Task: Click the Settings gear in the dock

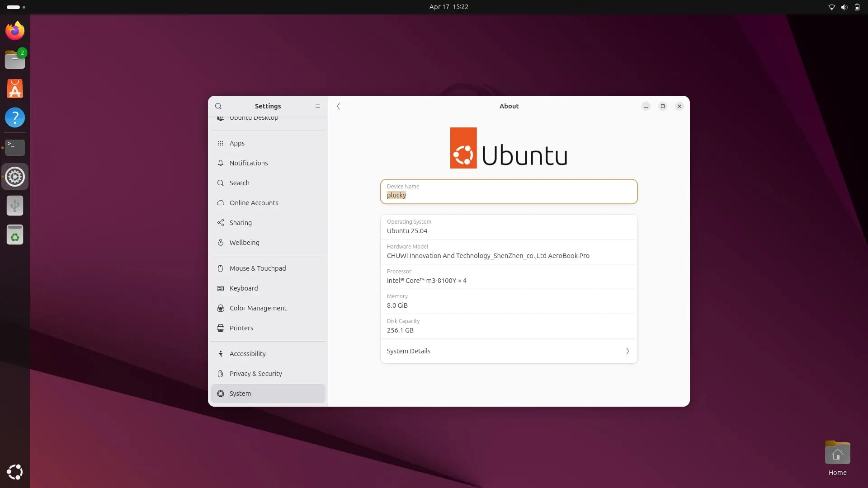Action: [x=15, y=177]
